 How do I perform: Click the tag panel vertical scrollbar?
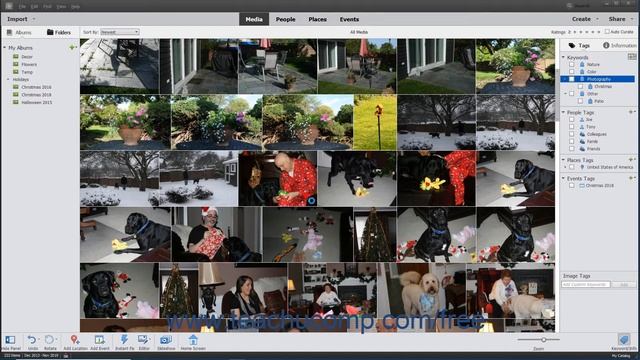click(556, 96)
